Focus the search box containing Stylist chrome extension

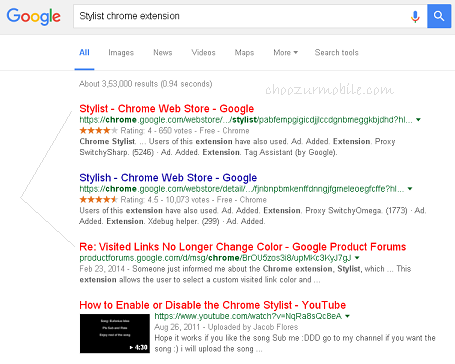[250, 16]
